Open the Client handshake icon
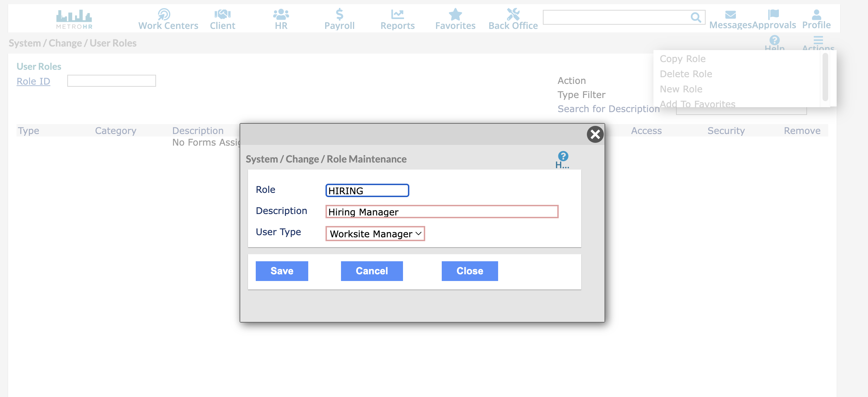 (x=222, y=14)
